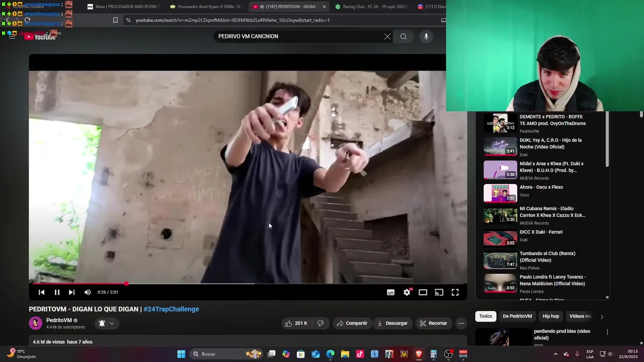
Task: Switch to Mexx PROCESADOR AMD RYZEN tab
Action: 123,7
